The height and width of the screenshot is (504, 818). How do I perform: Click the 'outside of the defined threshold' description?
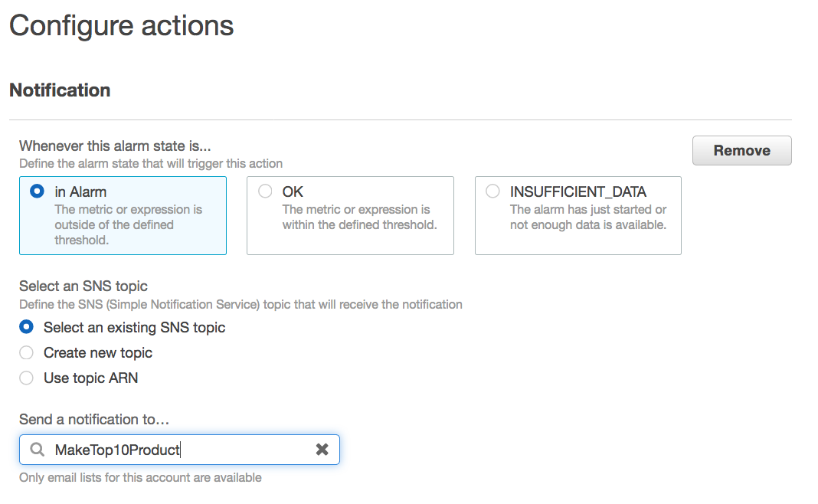click(128, 224)
